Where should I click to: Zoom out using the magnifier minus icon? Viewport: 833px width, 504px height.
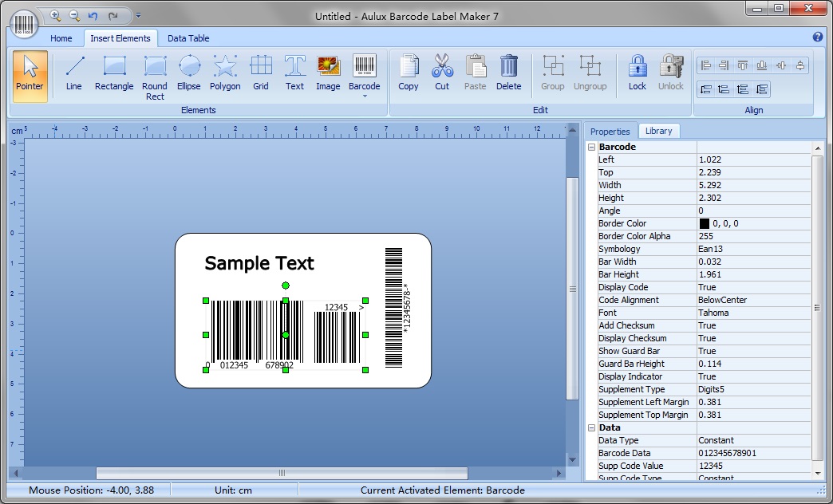coord(75,15)
